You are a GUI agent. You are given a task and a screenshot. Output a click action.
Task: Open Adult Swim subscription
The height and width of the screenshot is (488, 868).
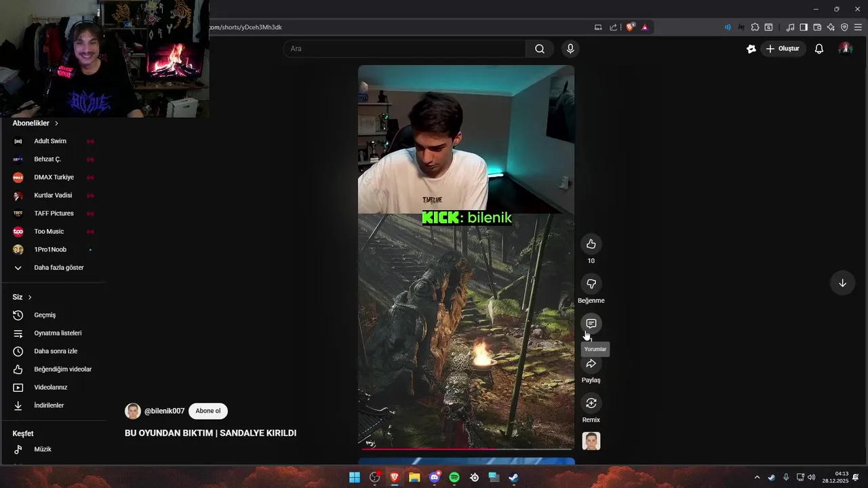[53, 141]
